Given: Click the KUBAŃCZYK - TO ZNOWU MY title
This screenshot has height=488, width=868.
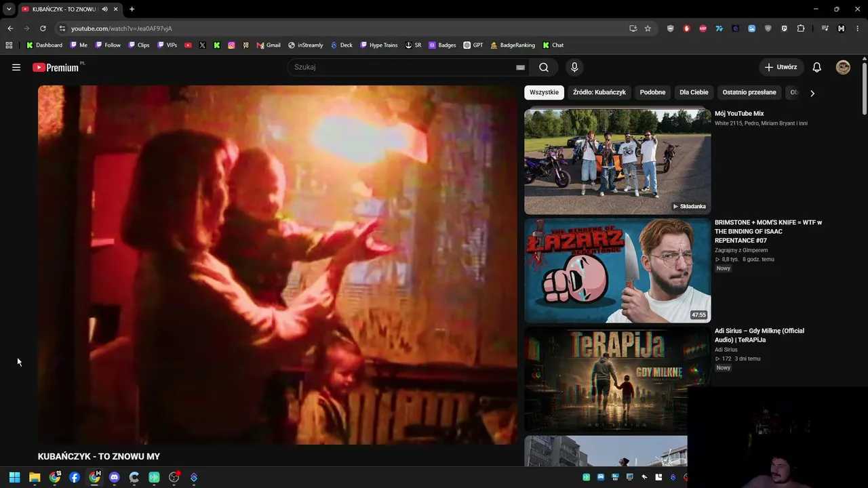Looking at the screenshot, I should (x=99, y=457).
